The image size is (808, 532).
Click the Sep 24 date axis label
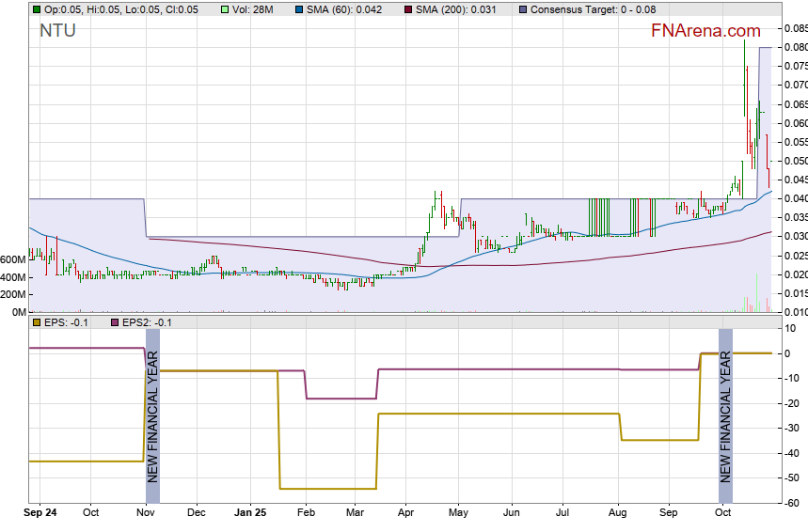[x=41, y=513]
